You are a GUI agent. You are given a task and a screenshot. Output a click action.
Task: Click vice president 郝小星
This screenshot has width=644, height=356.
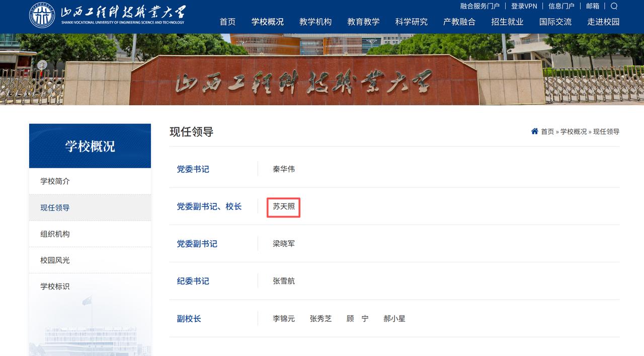tap(394, 319)
